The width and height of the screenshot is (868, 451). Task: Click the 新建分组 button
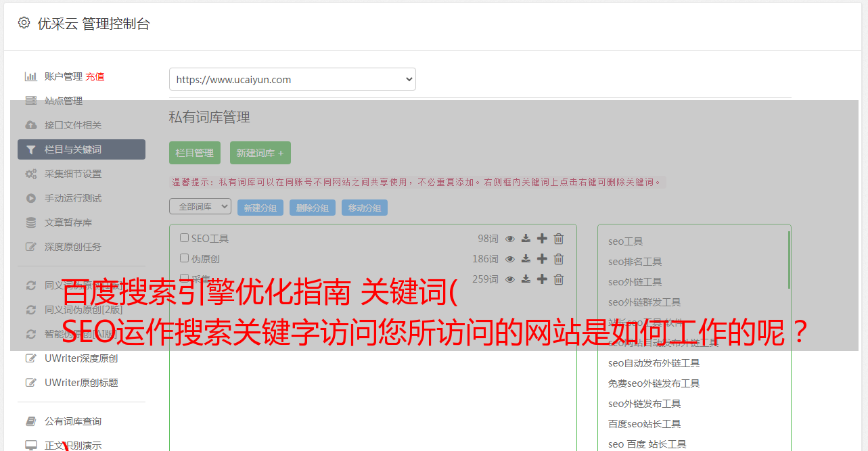tap(260, 208)
